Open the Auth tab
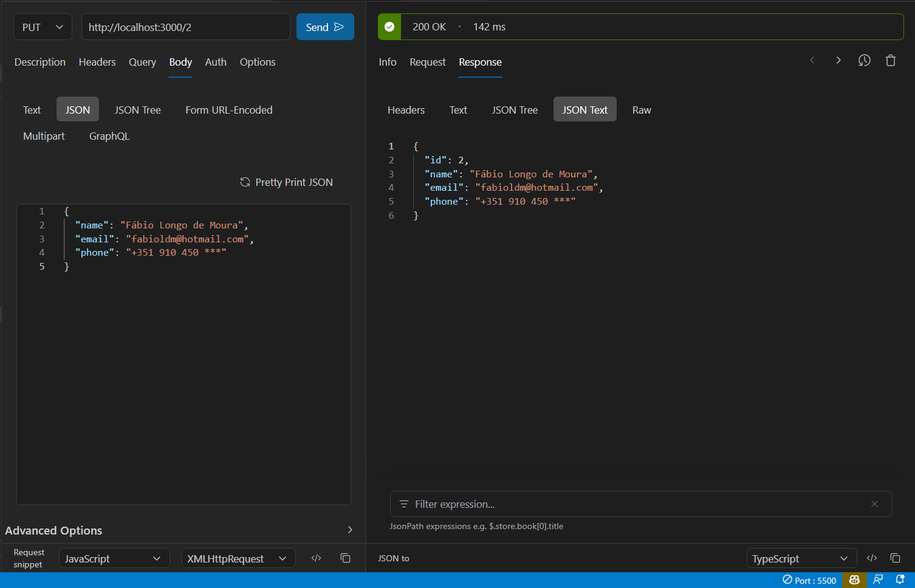The image size is (915, 588). click(216, 62)
